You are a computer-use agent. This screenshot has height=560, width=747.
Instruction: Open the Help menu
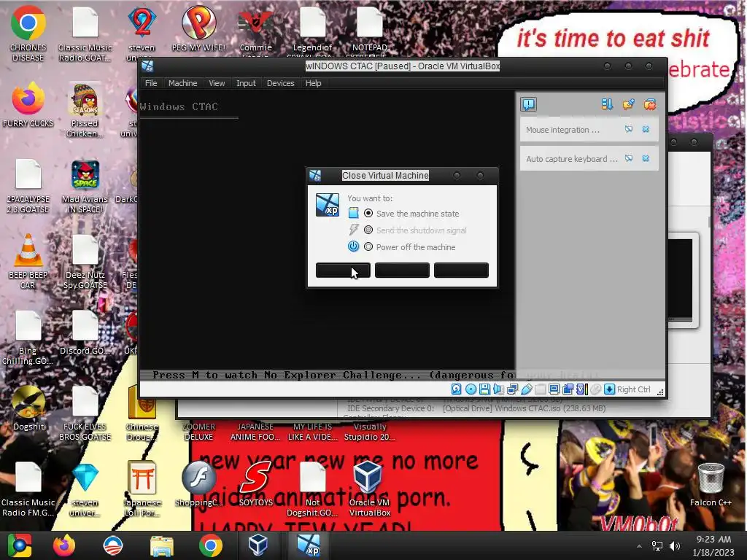pos(313,83)
